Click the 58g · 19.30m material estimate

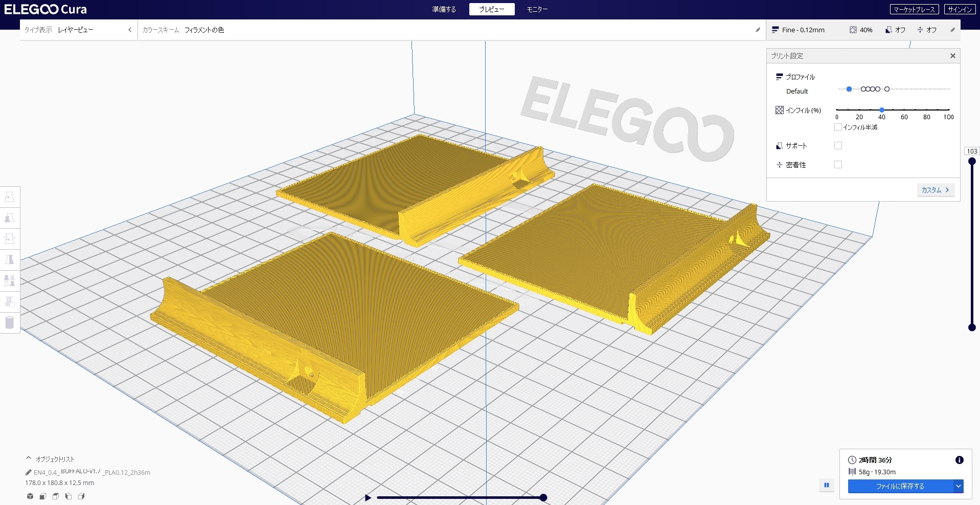[877, 472]
